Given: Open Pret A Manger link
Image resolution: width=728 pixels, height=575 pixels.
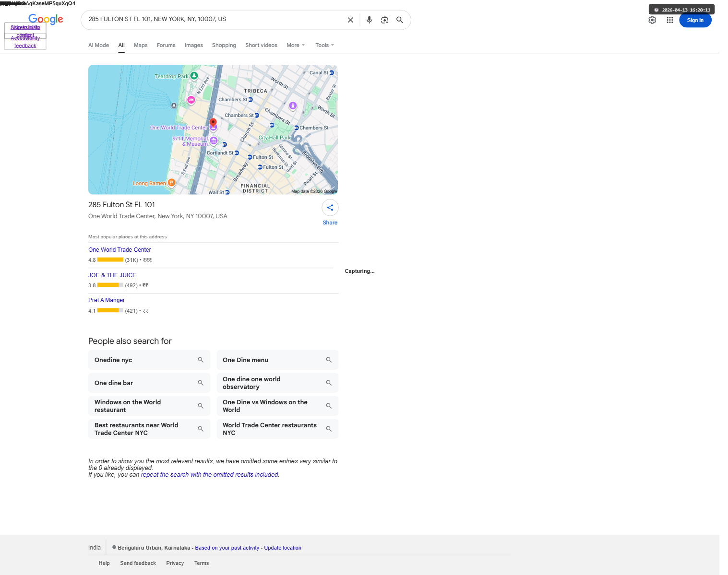Looking at the screenshot, I should point(107,300).
